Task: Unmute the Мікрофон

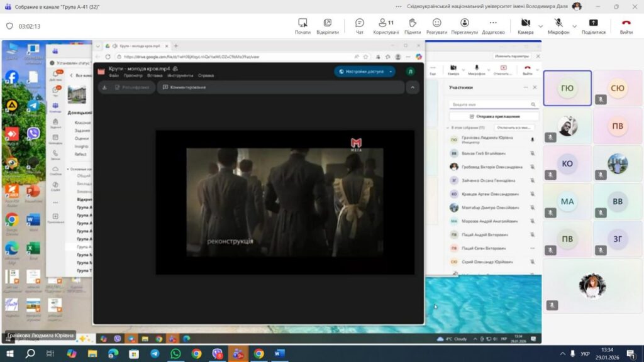Action: 558,26
